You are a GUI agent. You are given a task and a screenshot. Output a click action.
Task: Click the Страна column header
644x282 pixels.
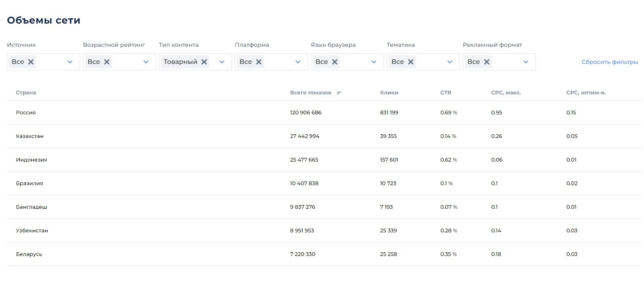click(26, 93)
